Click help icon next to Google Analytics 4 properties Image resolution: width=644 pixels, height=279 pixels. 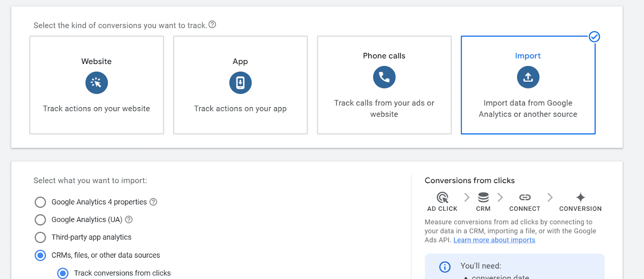pos(153,202)
